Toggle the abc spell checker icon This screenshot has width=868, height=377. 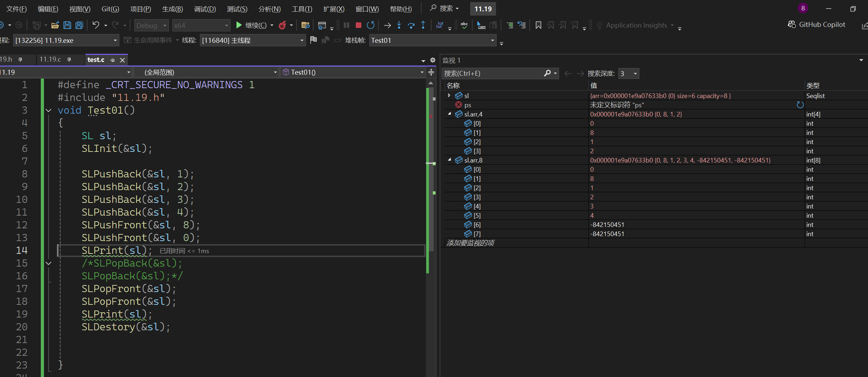(464, 25)
